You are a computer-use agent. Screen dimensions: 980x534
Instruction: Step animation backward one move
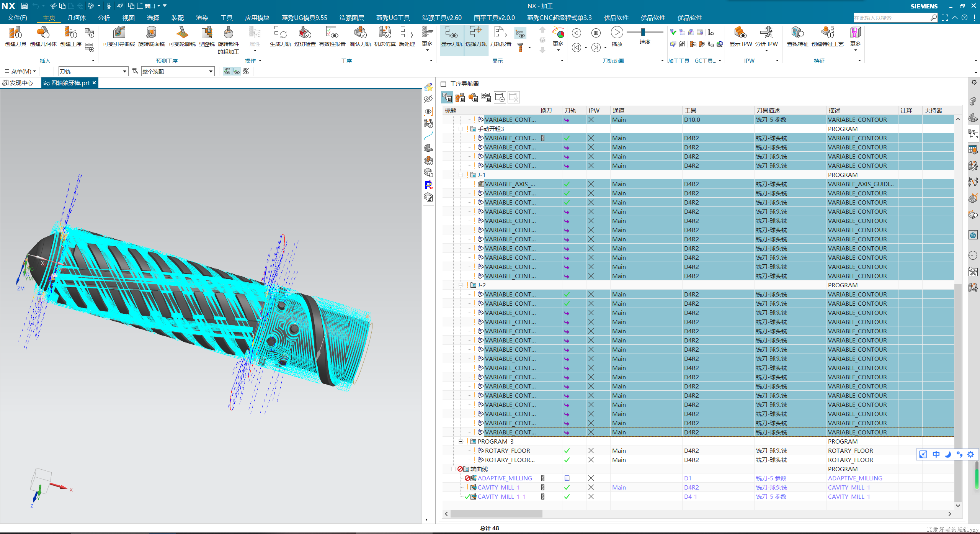coord(577,33)
